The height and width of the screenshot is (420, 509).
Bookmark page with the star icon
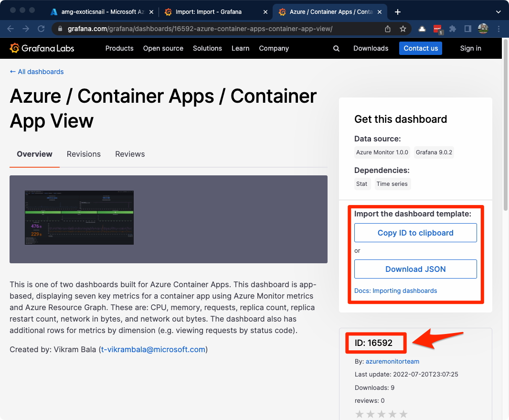[x=403, y=29]
